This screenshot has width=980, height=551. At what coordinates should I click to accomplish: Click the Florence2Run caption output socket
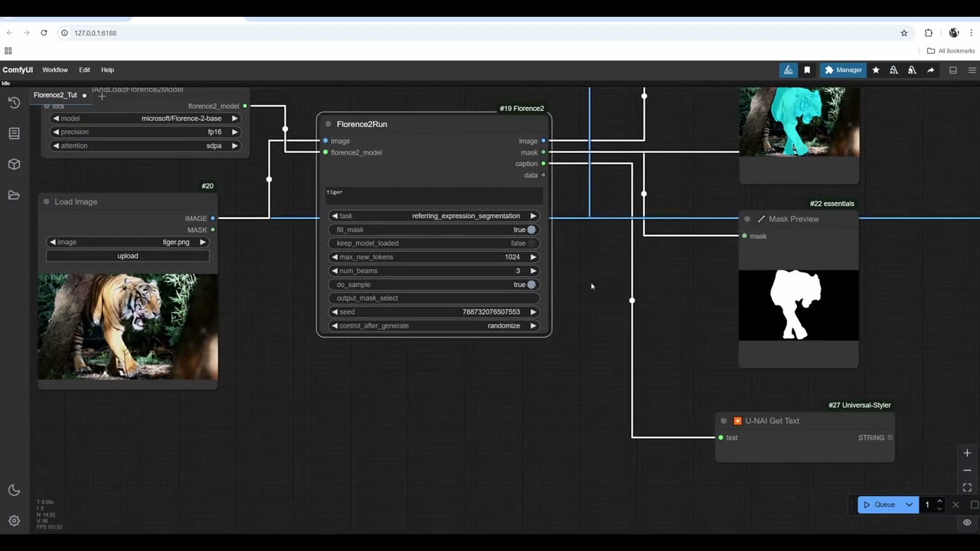point(544,164)
